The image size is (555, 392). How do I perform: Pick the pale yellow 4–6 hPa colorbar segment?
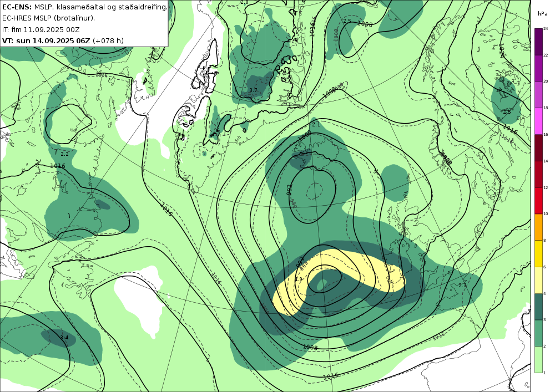coord(538,279)
